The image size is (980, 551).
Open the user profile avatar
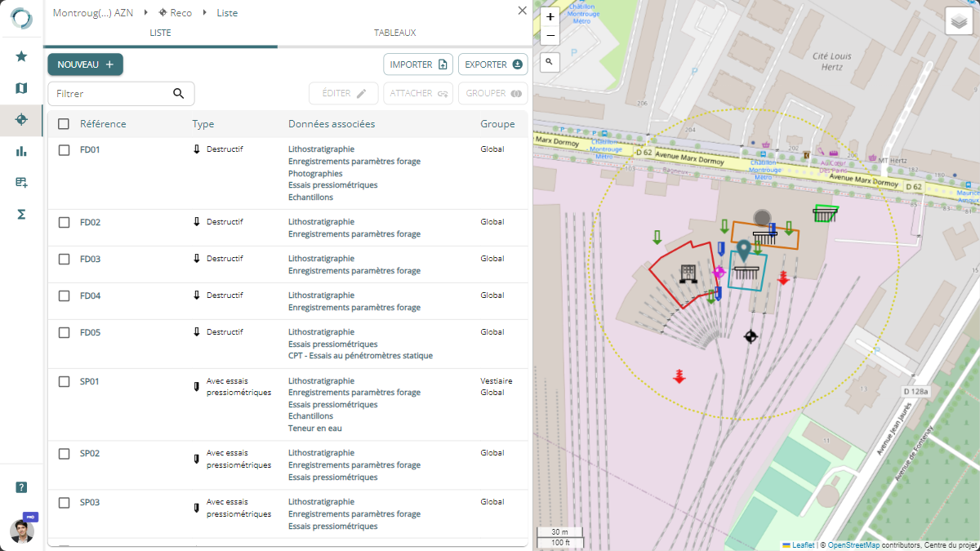coord(22,531)
